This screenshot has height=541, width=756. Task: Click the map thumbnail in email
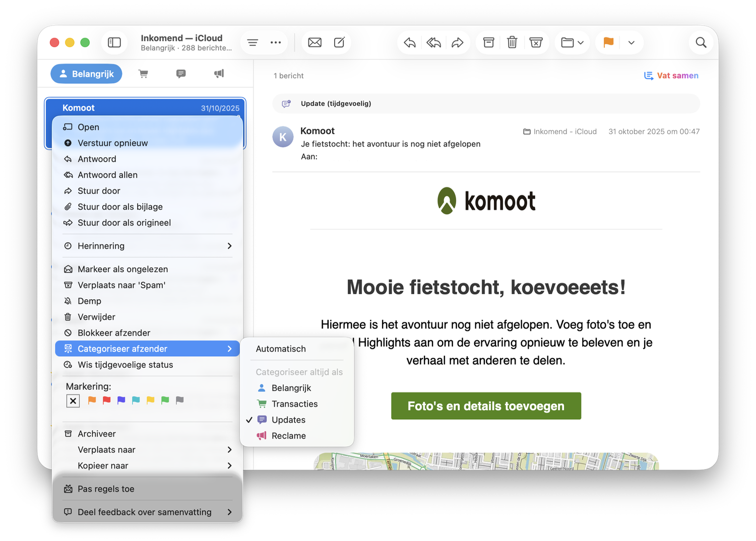click(x=486, y=461)
